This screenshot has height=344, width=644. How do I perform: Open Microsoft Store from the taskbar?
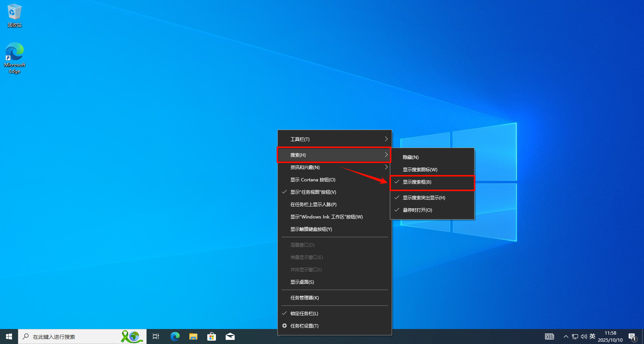pyautogui.click(x=212, y=337)
